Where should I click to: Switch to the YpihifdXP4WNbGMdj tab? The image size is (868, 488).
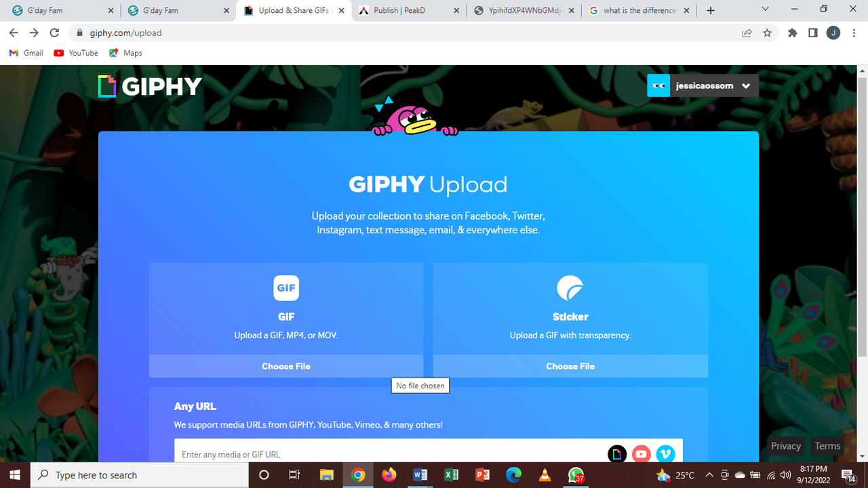point(524,10)
